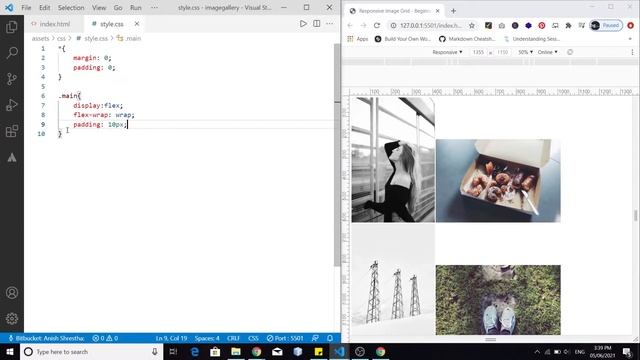Open the Search view in activity bar

(x=12, y=53)
